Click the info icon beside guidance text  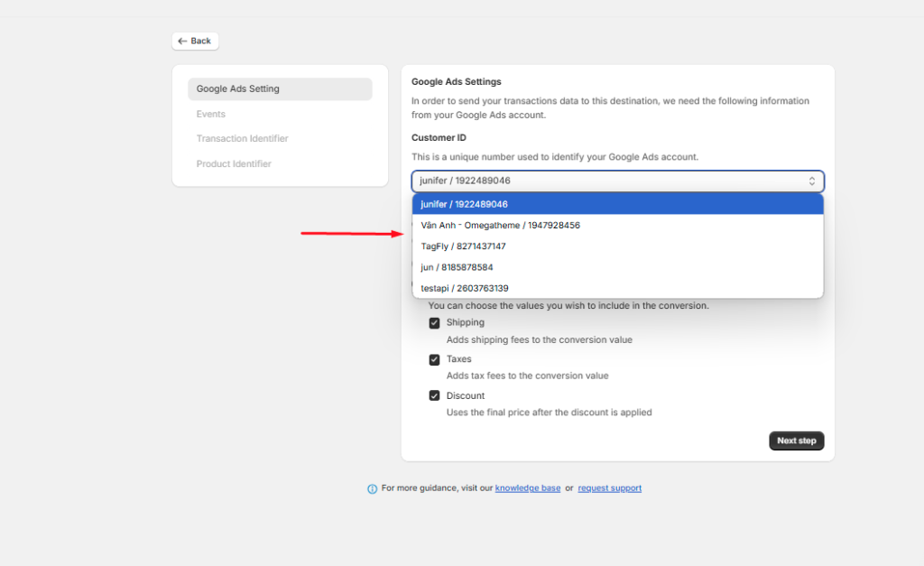point(373,488)
